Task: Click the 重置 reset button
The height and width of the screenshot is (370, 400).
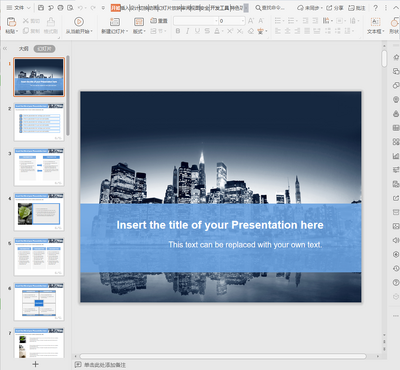Action: click(x=159, y=21)
